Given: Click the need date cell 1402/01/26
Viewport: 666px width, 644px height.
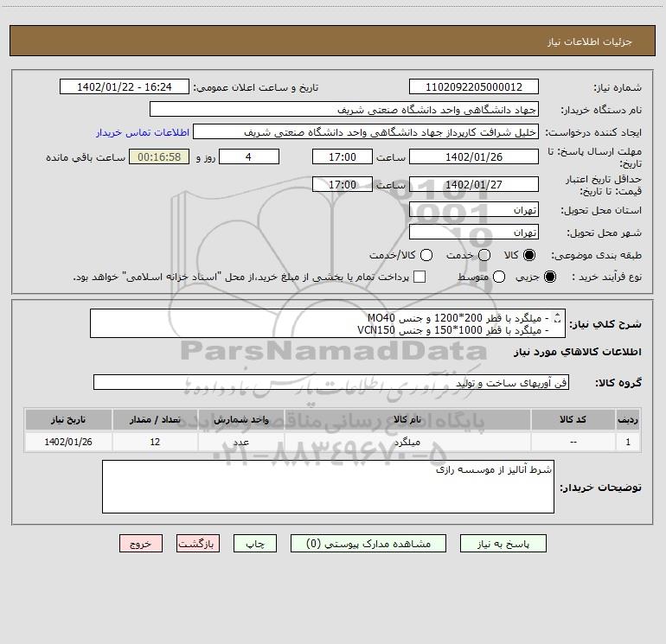Looking at the screenshot, I should tap(68, 442).
